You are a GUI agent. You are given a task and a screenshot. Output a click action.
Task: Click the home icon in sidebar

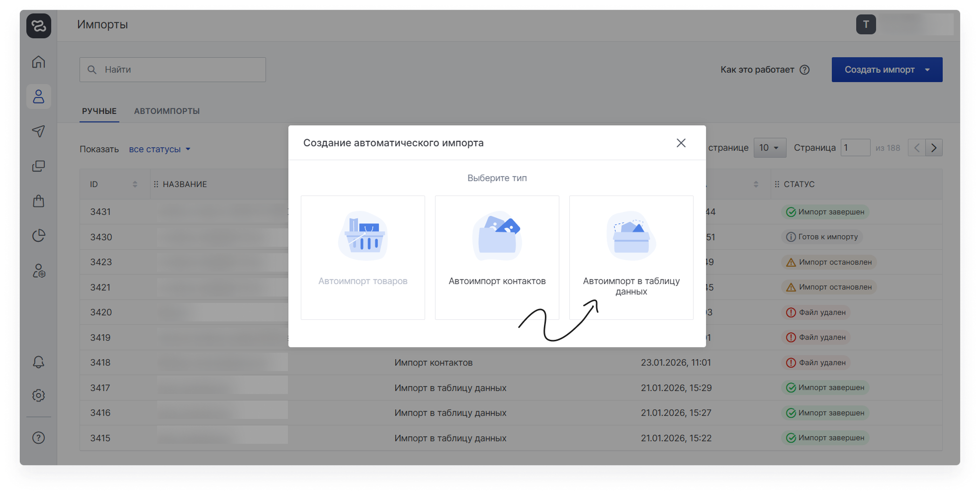click(x=39, y=62)
